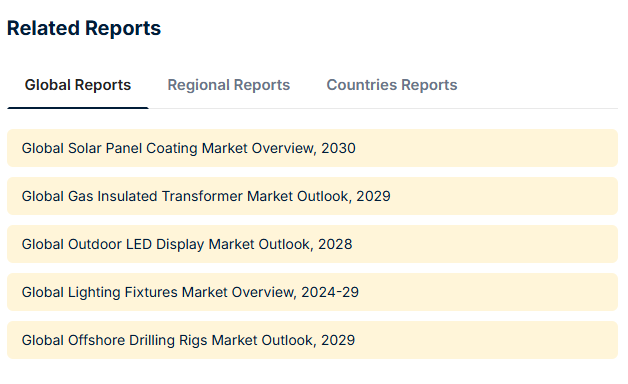Click blank space in Outdoor LED Display card
Image resolution: width=628 pixels, height=384 pixels.
click(485, 244)
